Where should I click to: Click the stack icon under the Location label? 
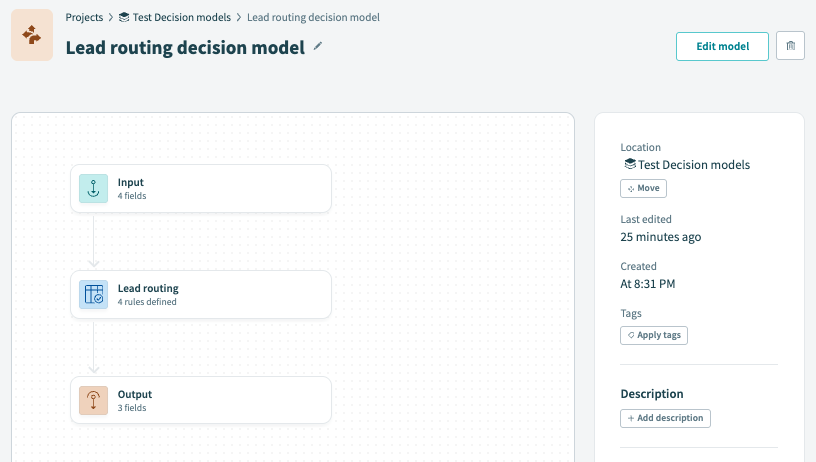tap(630, 164)
